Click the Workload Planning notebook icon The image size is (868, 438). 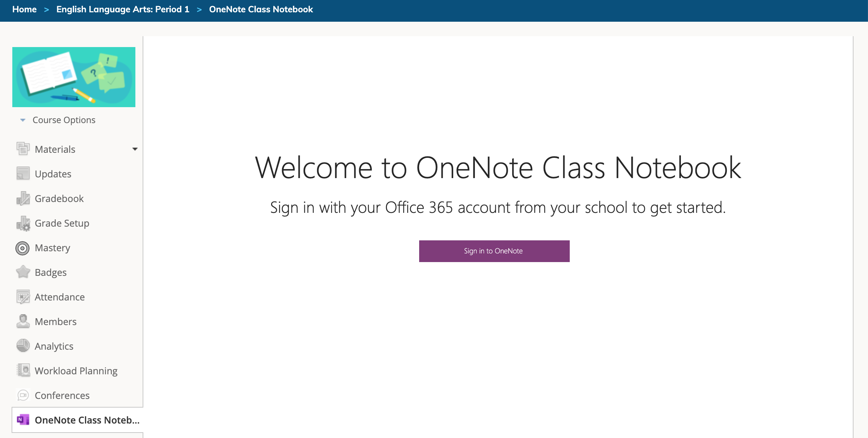[23, 370]
